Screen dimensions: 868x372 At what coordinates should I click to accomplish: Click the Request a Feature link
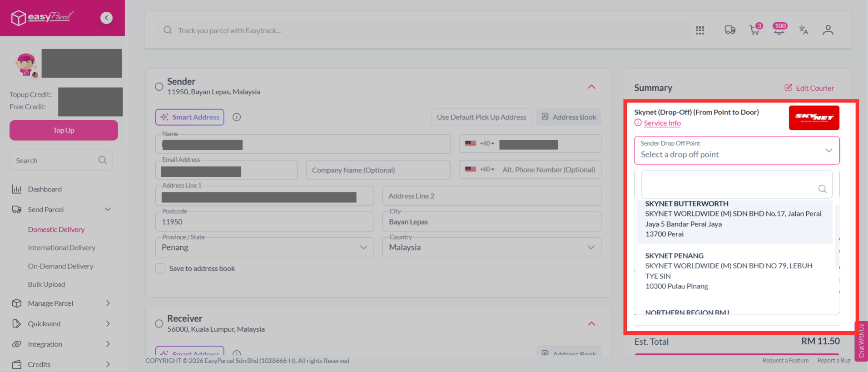(x=785, y=361)
